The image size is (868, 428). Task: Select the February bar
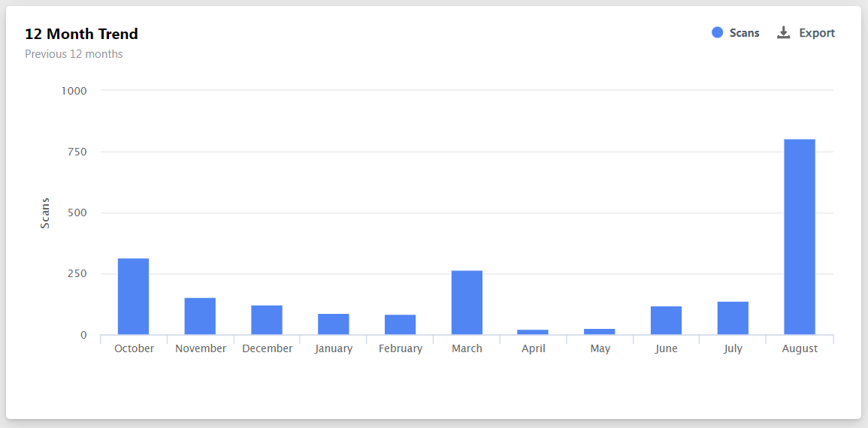click(400, 324)
